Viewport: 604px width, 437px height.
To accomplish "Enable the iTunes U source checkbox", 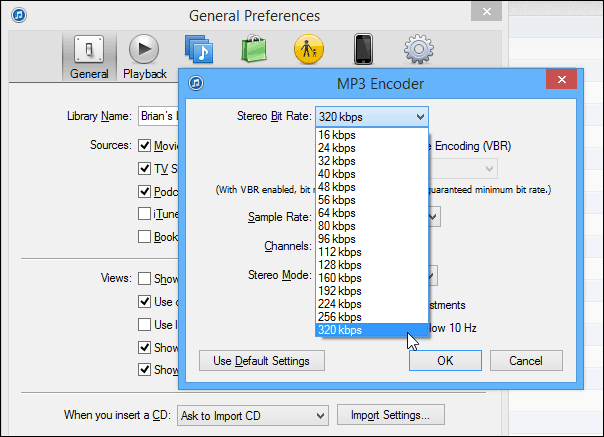I will point(144,213).
